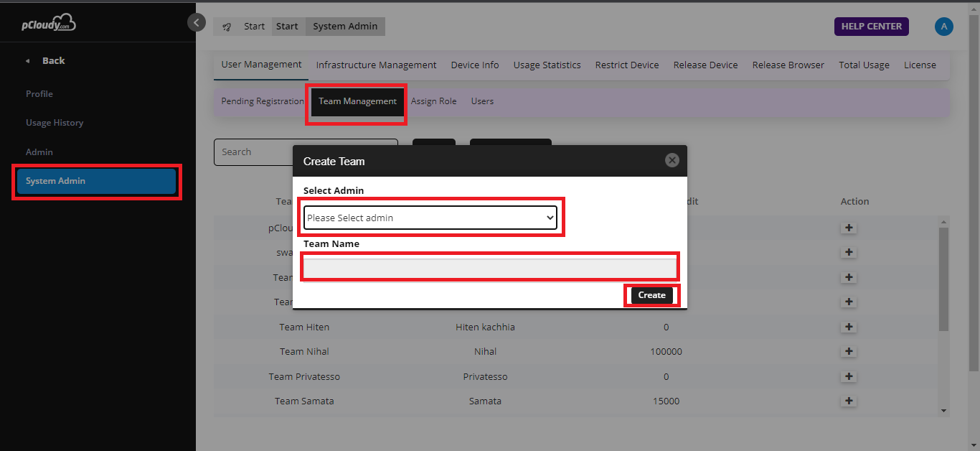The width and height of the screenshot is (980, 451).
Task: Go to Usage History in the sidebar
Action: tap(55, 122)
